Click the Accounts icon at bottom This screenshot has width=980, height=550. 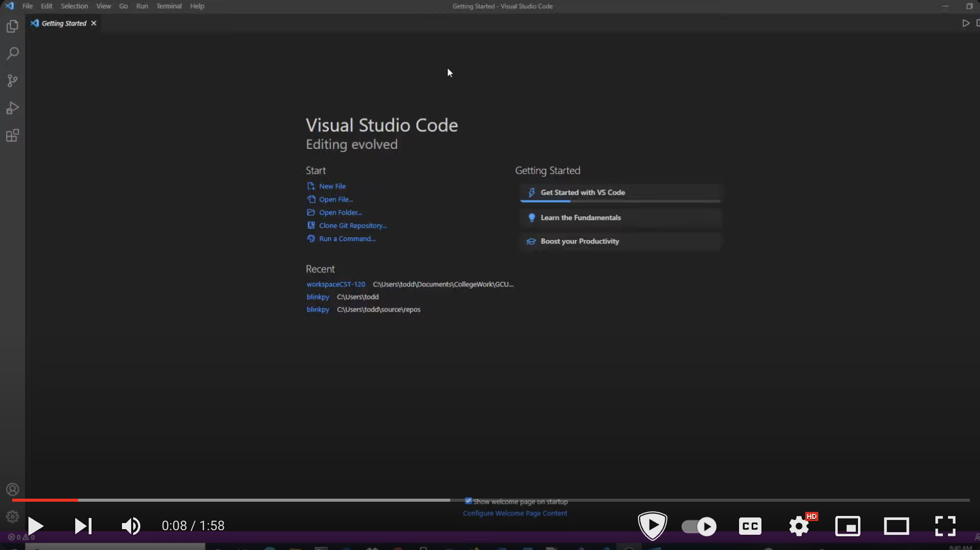pyautogui.click(x=12, y=490)
